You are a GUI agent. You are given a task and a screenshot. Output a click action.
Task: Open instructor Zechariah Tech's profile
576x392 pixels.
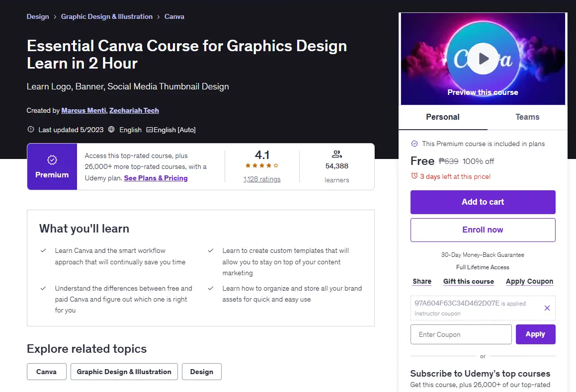click(x=134, y=111)
